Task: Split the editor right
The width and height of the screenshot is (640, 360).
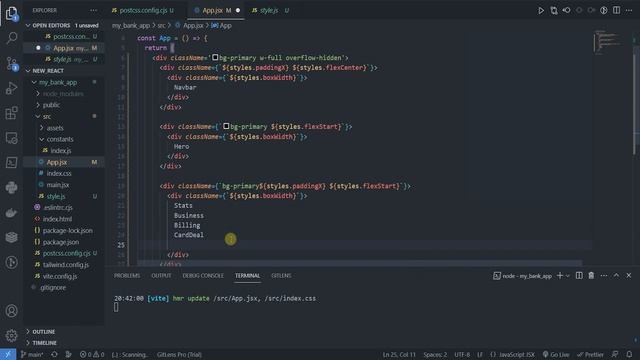Action: pos(616,11)
